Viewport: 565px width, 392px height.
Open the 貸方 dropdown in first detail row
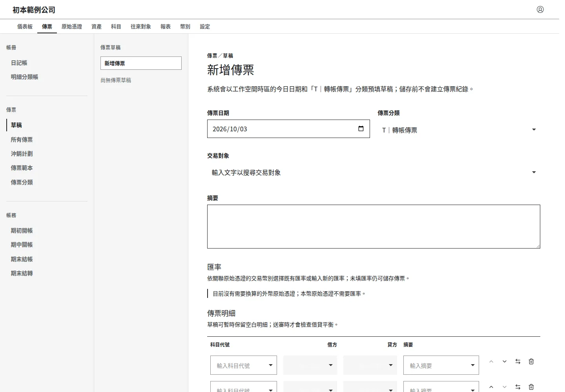[370, 365]
